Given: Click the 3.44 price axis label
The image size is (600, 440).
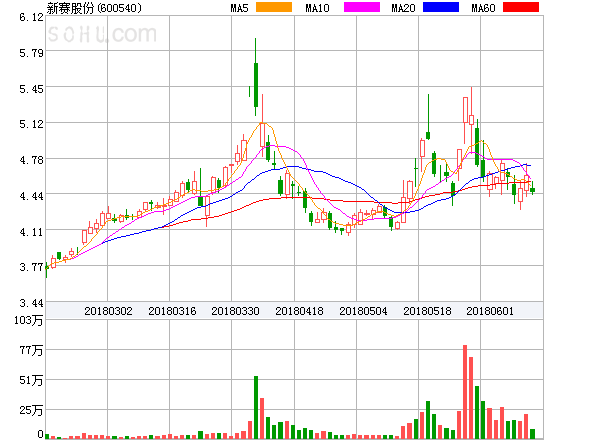Looking at the screenshot, I should pyautogui.click(x=31, y=303).
